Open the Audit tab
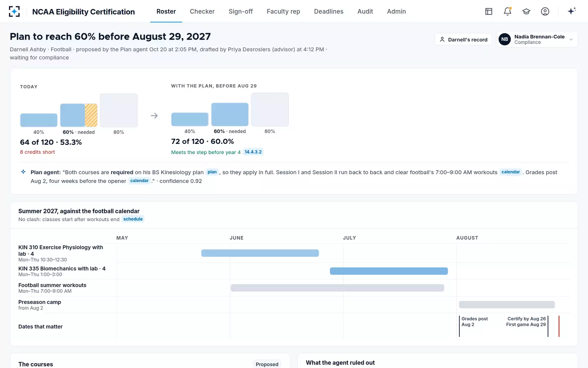 pyautogui.click(x=365, y=11)
